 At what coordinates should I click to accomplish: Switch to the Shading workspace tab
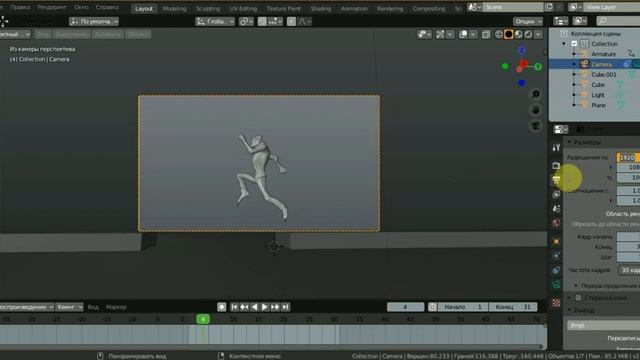coord(321,9)
